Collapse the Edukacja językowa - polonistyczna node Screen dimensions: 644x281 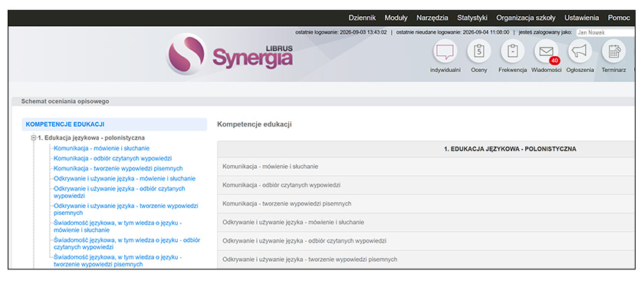tap(34, 138)
